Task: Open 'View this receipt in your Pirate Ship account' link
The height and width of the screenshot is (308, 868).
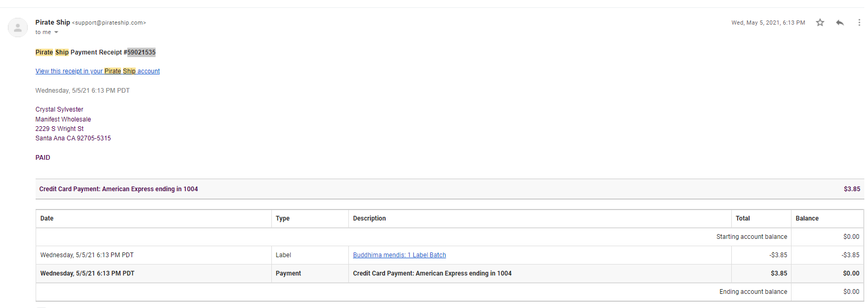Action: [x=97, y=71]
